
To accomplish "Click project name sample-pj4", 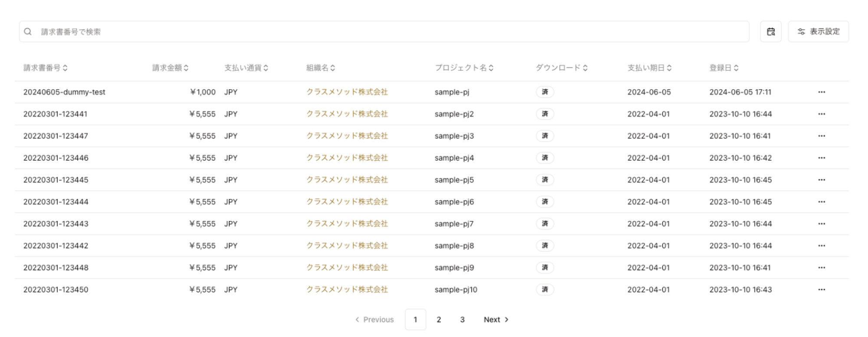I will click(x=454, y=158).
